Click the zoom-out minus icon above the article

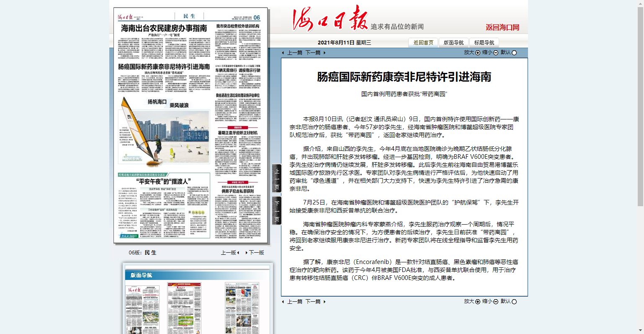(x=496, y=53)
